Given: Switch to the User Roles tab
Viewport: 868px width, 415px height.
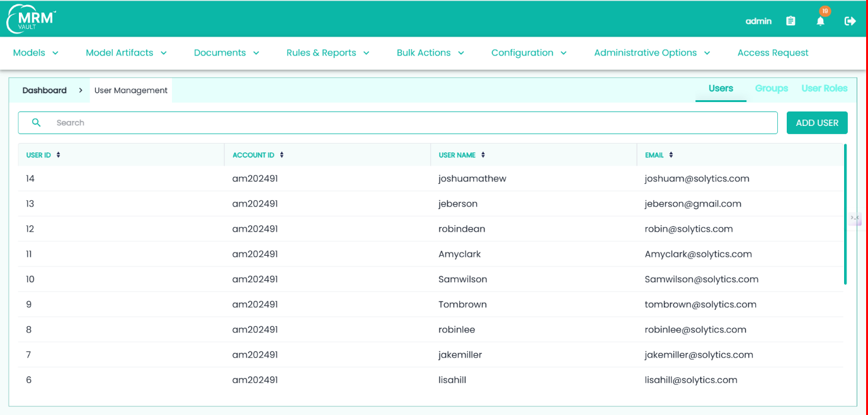Looking at the screenshot, I should [824, 89].
